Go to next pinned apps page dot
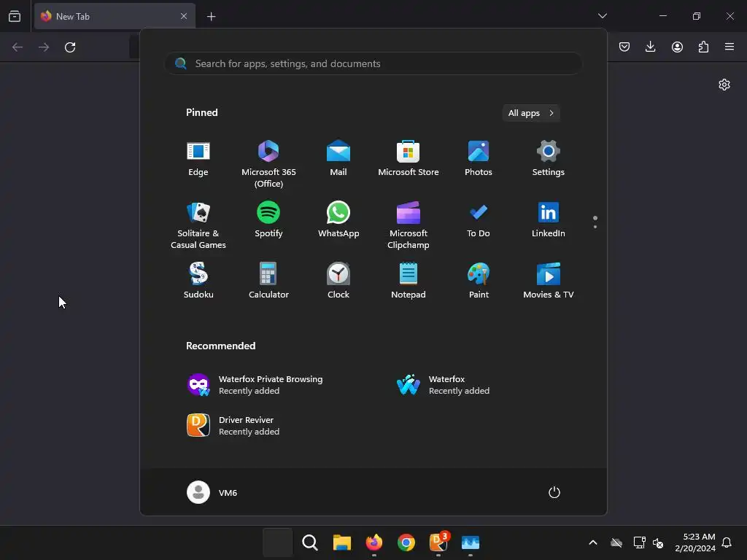The image size is (747, 560). (595, 227)
